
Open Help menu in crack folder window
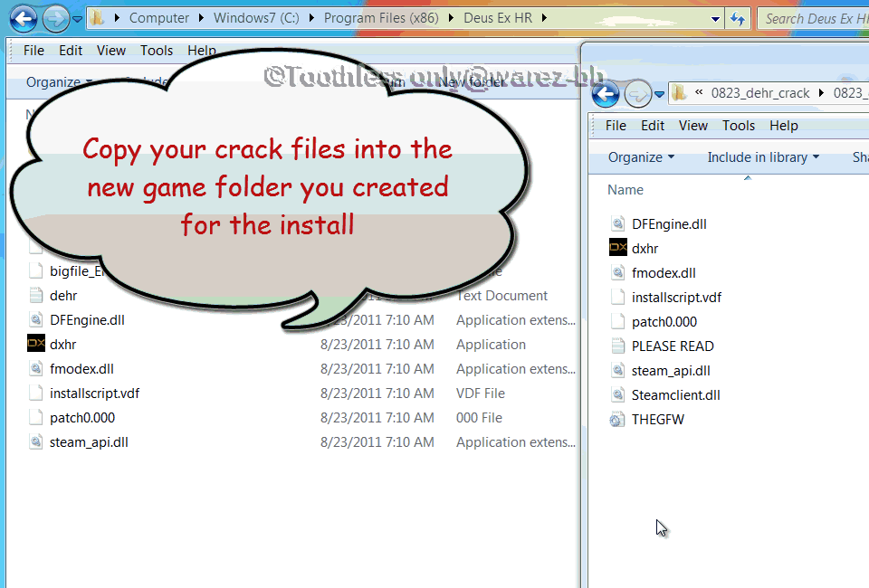click(x=784, y=126)
